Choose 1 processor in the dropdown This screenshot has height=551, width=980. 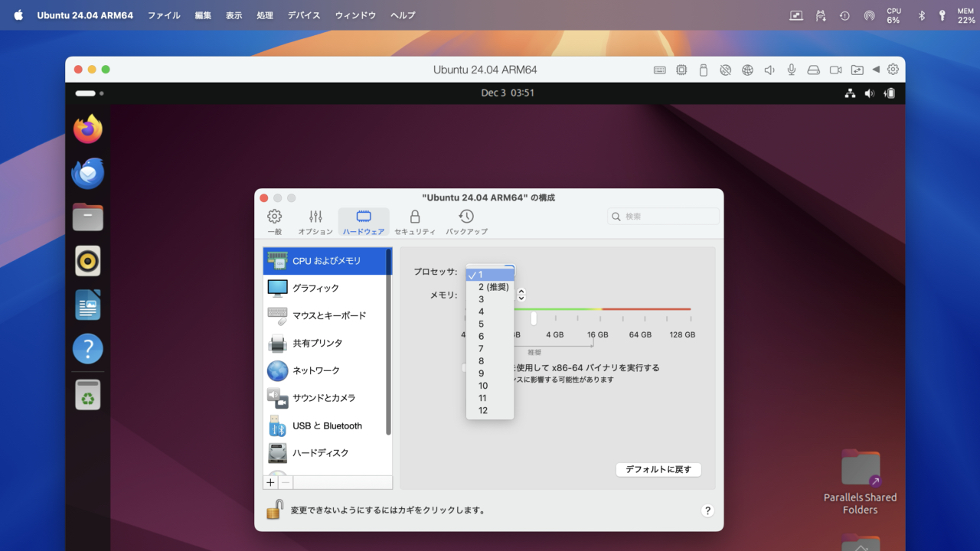coord(490,275)
